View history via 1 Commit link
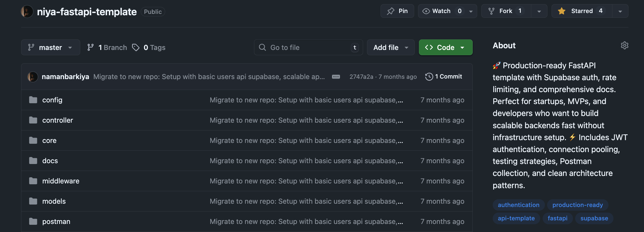The width and height of the screenshot is (644, 232). (x=444, y=77)
